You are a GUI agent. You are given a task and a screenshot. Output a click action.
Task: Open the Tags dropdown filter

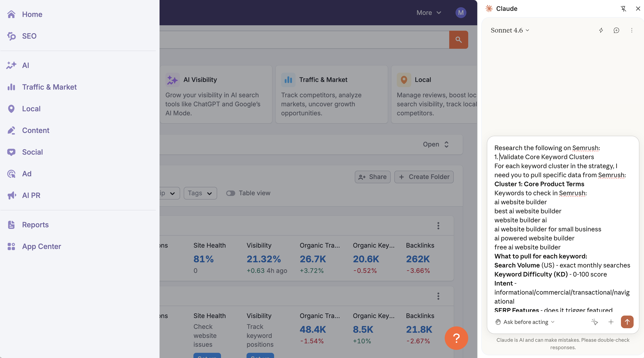coord(200,193)
